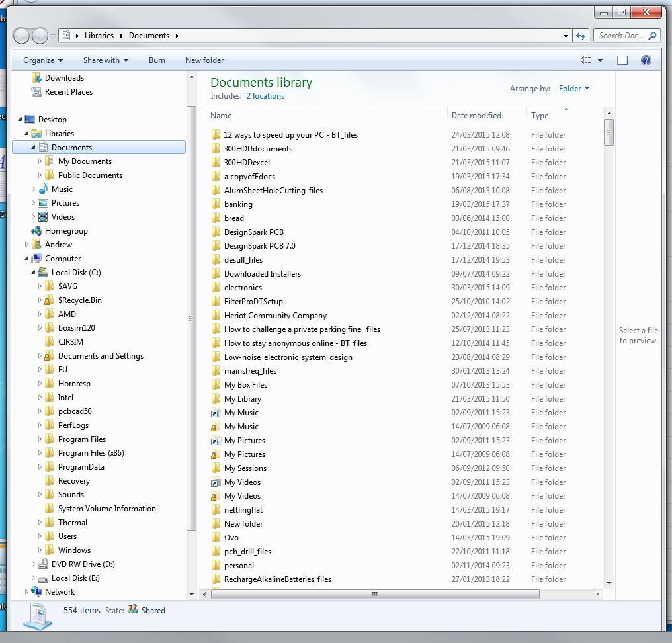672x643 pixels.
Task: Click the Desktop icon in navigation tree
Action: tap(30, 120)
